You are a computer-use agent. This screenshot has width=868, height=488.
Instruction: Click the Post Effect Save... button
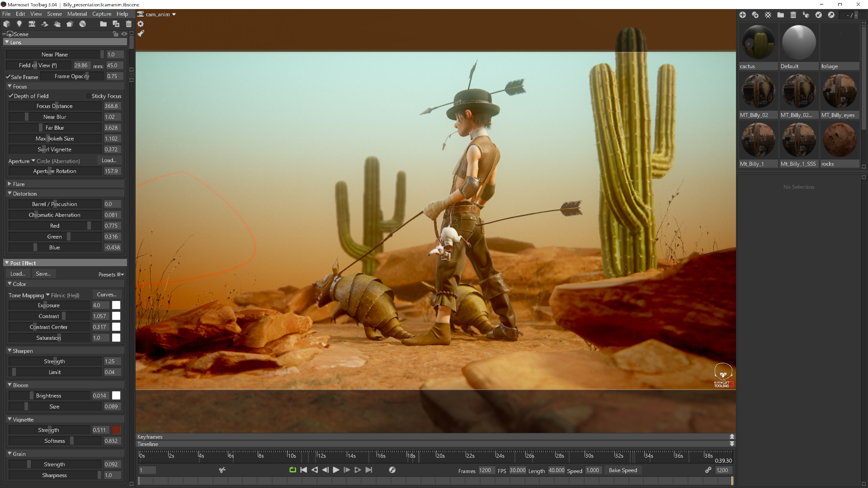(x=43, y=273)
